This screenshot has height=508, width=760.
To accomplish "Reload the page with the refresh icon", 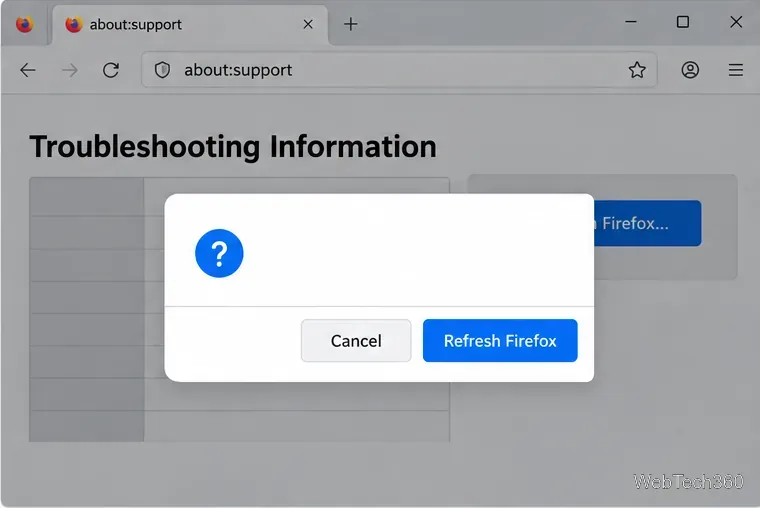I will coord(111,70).
